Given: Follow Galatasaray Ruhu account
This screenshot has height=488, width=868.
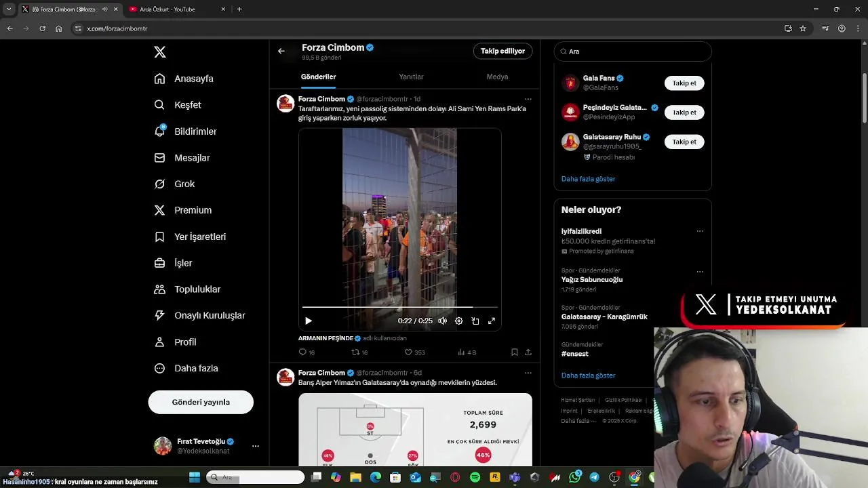Looking at the screenshot, I should pos(684,142).
